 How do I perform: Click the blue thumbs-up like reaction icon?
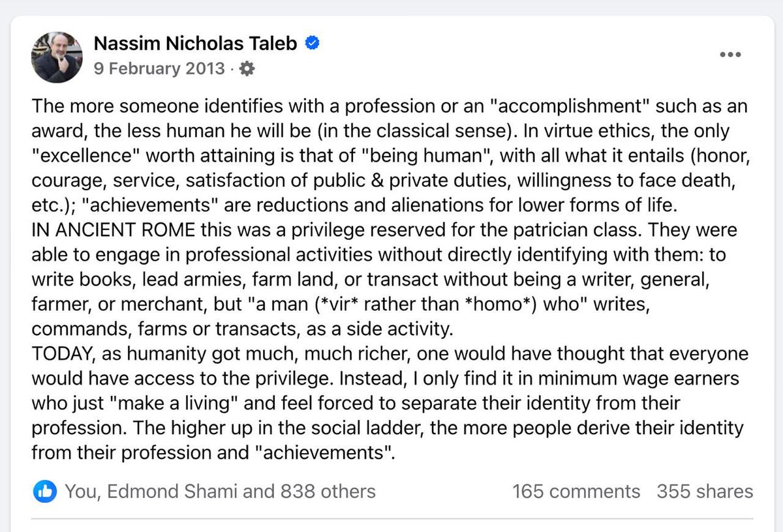[x=44, y=492]
